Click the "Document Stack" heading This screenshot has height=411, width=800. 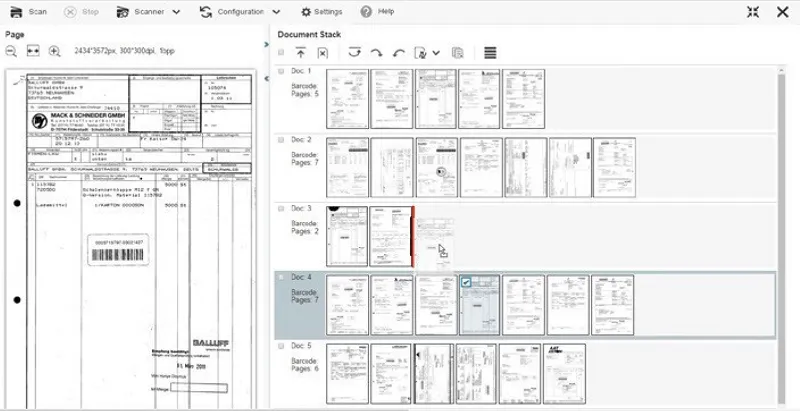(309, 35)
